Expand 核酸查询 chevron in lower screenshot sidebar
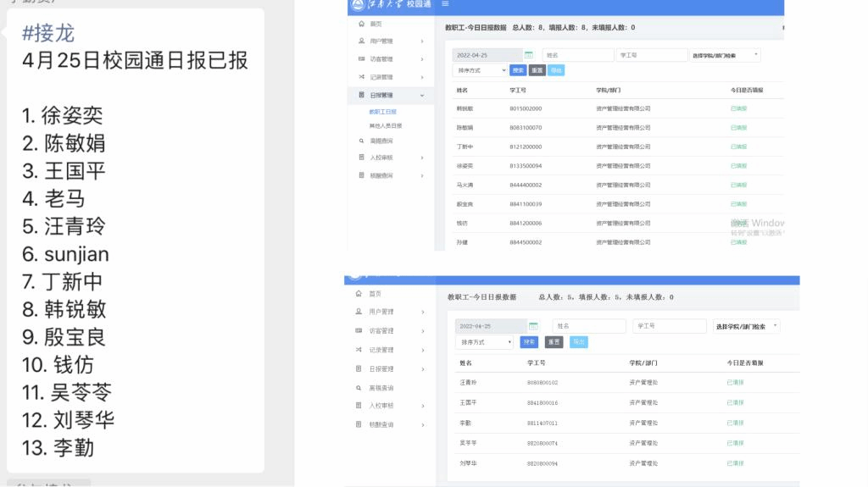 [422, 424]
